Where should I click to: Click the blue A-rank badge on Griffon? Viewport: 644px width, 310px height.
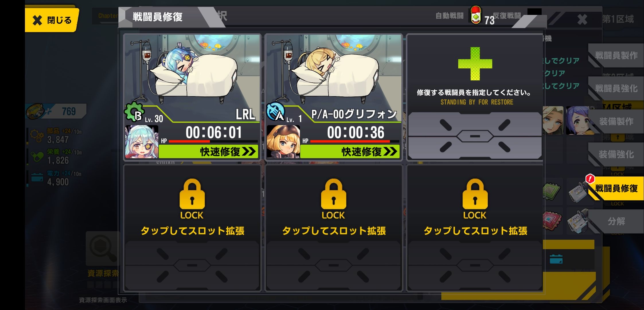[x=275, y=112]
